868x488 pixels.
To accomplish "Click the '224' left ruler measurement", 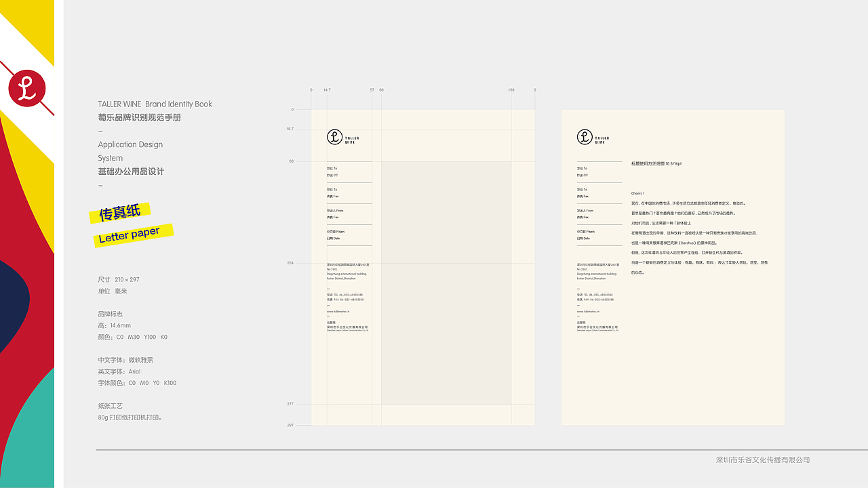I will tap(290, 262).
